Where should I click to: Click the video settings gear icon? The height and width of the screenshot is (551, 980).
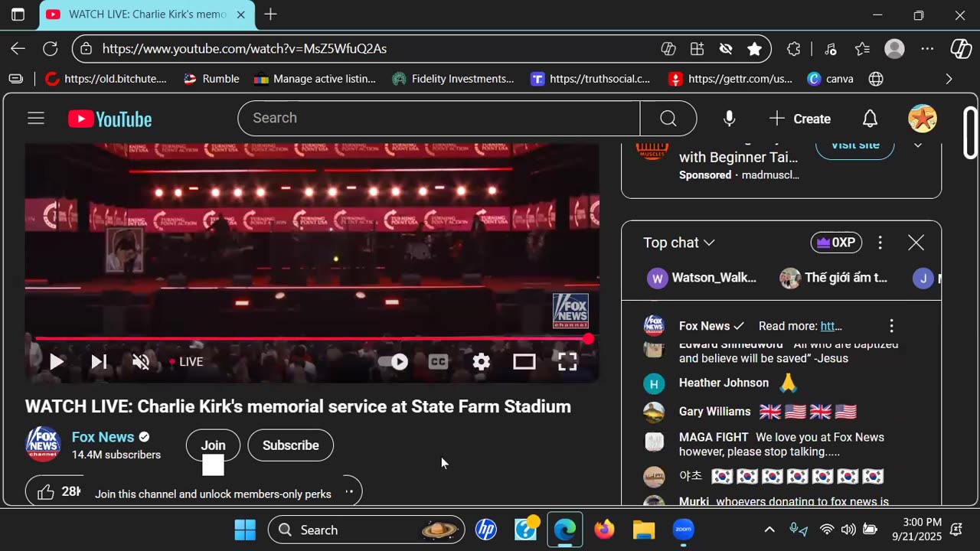pyautogui.click(x=481, y=362)
